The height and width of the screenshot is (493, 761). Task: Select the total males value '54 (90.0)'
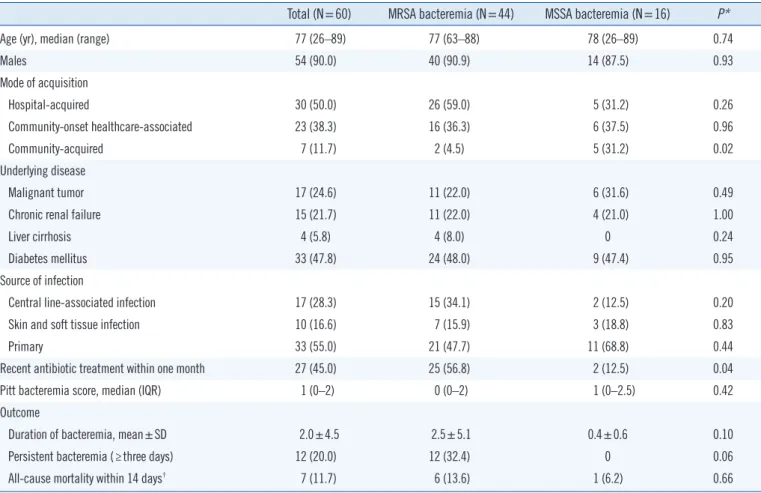click(x=315, y=61)
